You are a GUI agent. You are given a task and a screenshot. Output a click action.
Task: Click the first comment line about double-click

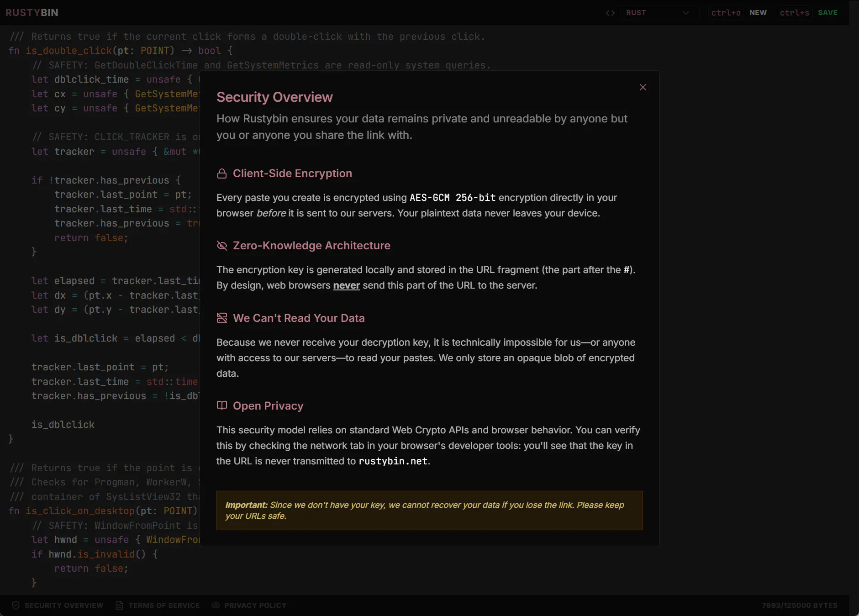pos(247,37)
